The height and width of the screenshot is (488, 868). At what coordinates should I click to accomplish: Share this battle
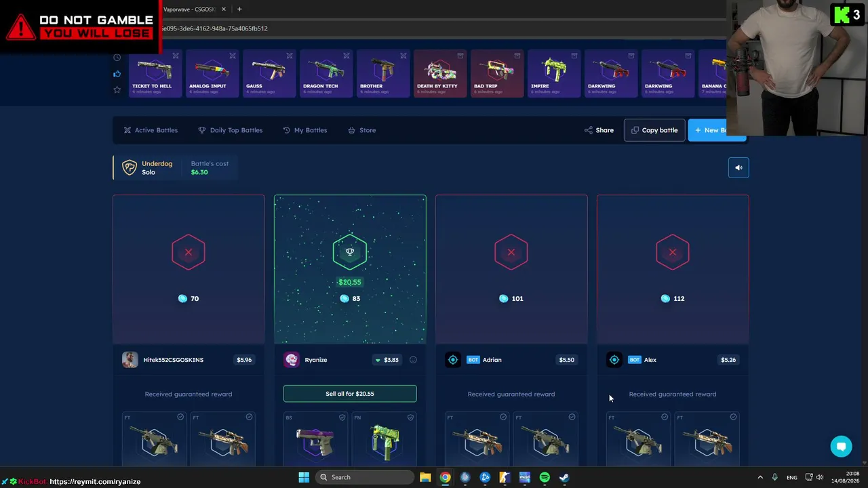pyautogui.click(x=599, y=130)
